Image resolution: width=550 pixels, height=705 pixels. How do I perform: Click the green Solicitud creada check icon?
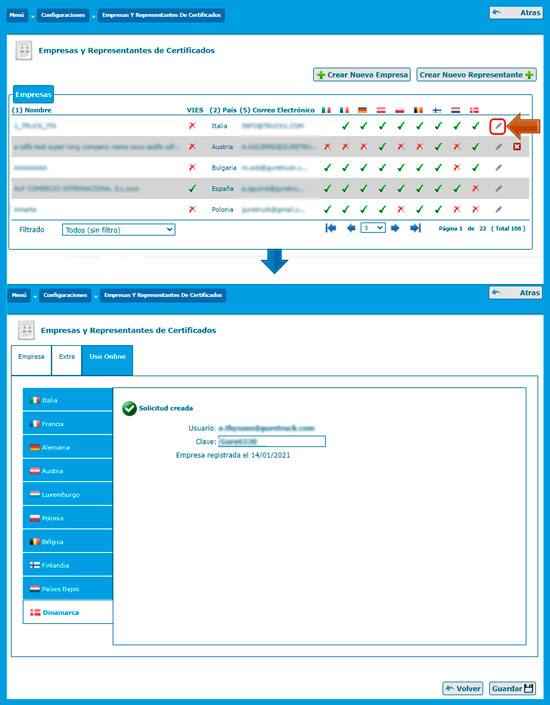pos(129,408)
